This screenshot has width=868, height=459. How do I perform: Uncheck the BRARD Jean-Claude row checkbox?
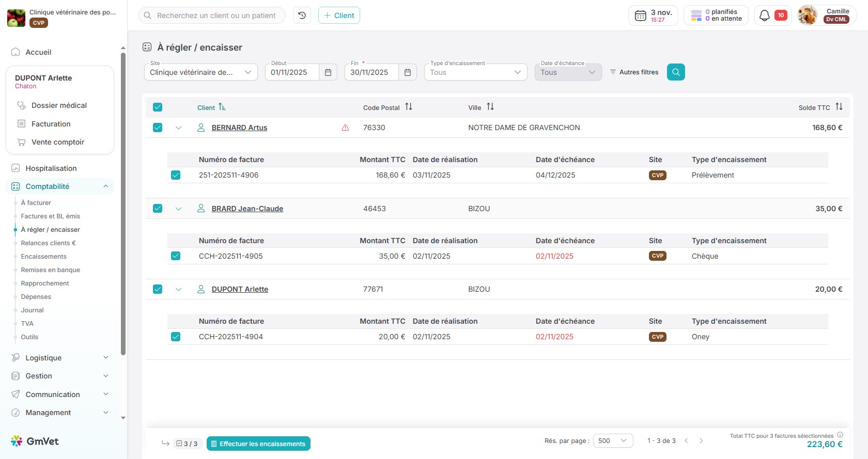[x=158, y=209]
